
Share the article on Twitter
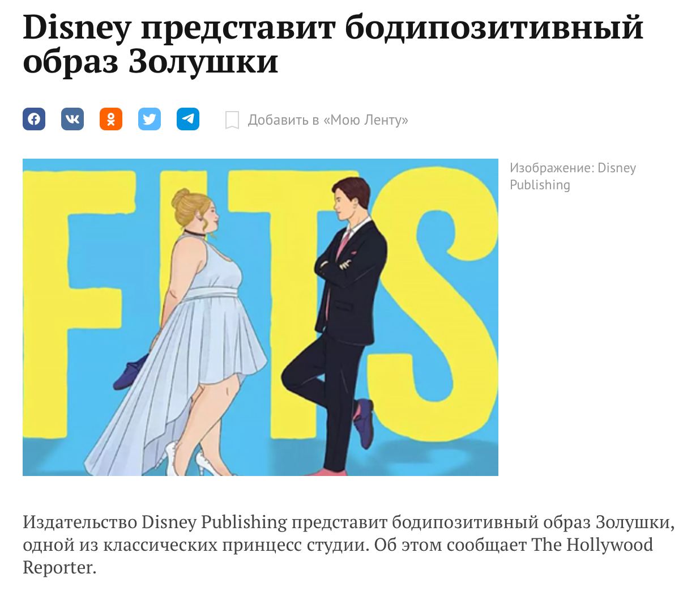pos(150,119)
